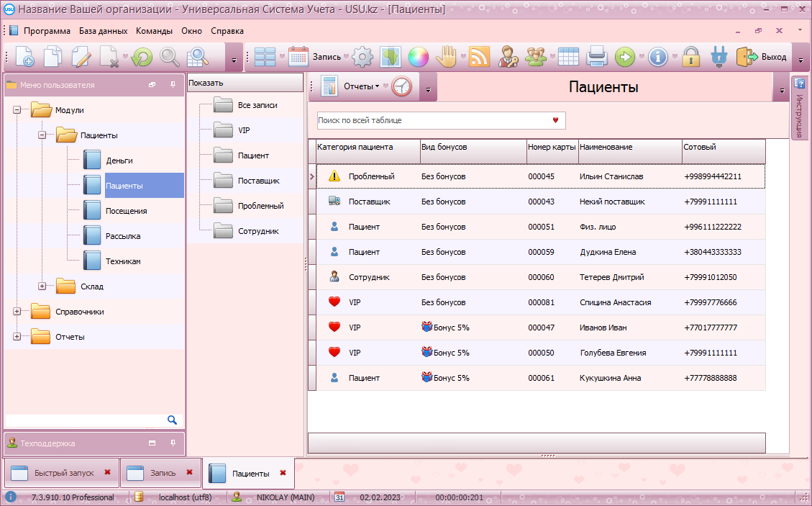Select the VIP filter folder
812x506 pixels.
tap(243, 130)
